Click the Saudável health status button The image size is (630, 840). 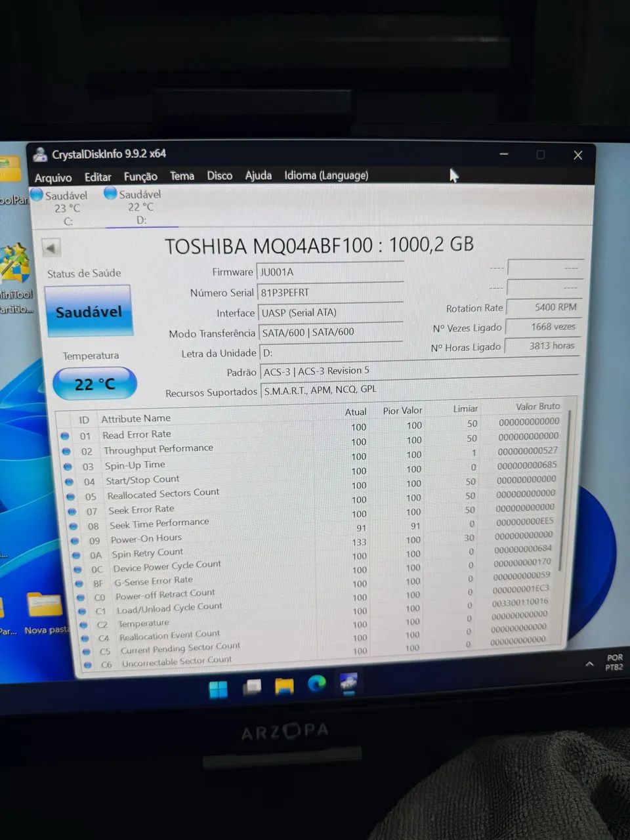point(89,312)
